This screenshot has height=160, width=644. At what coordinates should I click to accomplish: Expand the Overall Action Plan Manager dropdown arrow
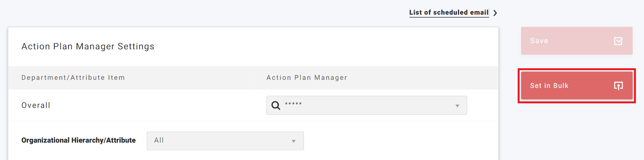tap(457, 106)
